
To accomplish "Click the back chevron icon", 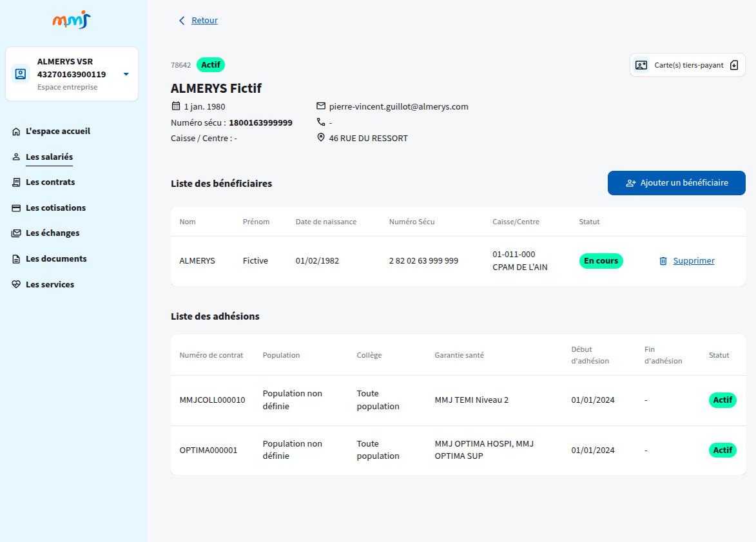I will pyautogui.click(x=182, y=20).
